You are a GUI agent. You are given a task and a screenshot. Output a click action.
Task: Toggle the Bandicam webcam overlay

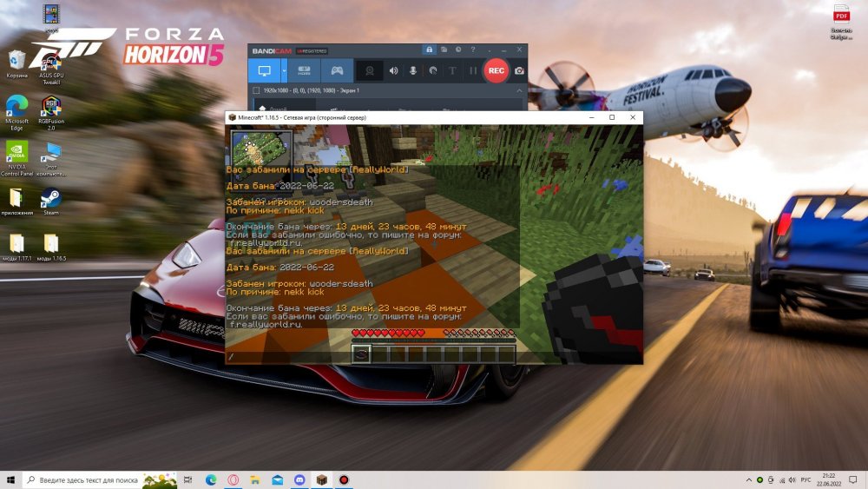coord(369,71)
